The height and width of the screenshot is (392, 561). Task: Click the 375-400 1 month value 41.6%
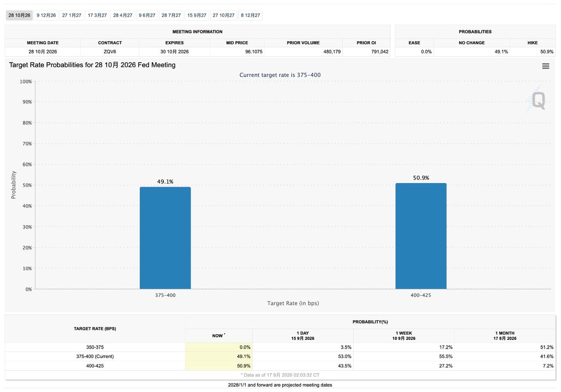(505, 357)
